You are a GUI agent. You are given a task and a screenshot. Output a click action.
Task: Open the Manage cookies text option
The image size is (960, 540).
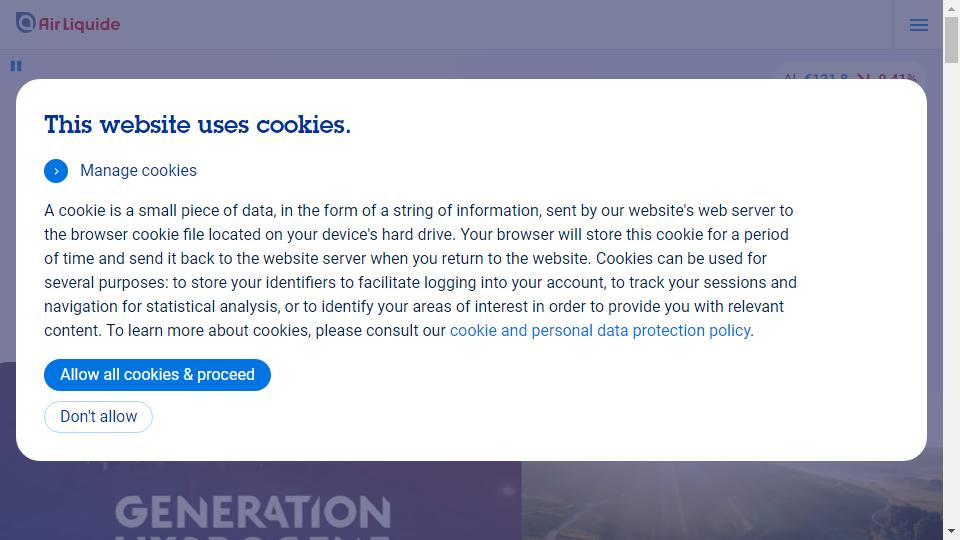coord(138,170)
